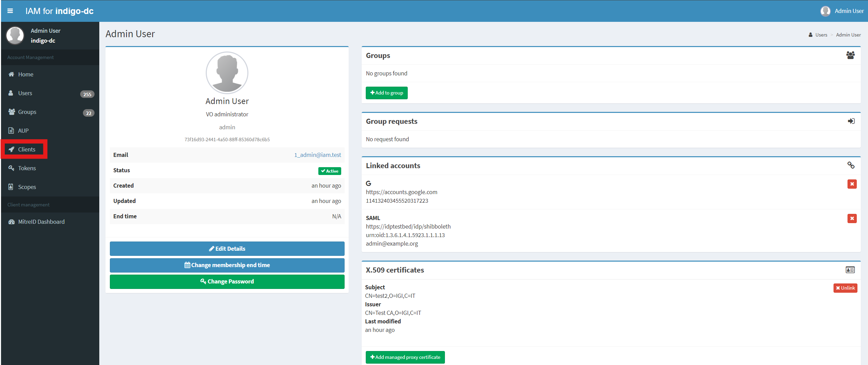Open the Admin User header dropdown
This screenshot has height=365, width=868.
click(x=842, y=11)
